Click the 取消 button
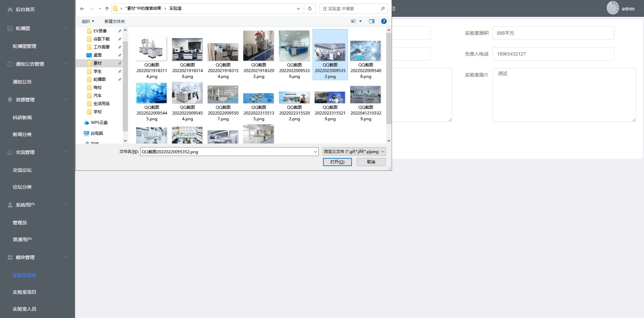 371,162
